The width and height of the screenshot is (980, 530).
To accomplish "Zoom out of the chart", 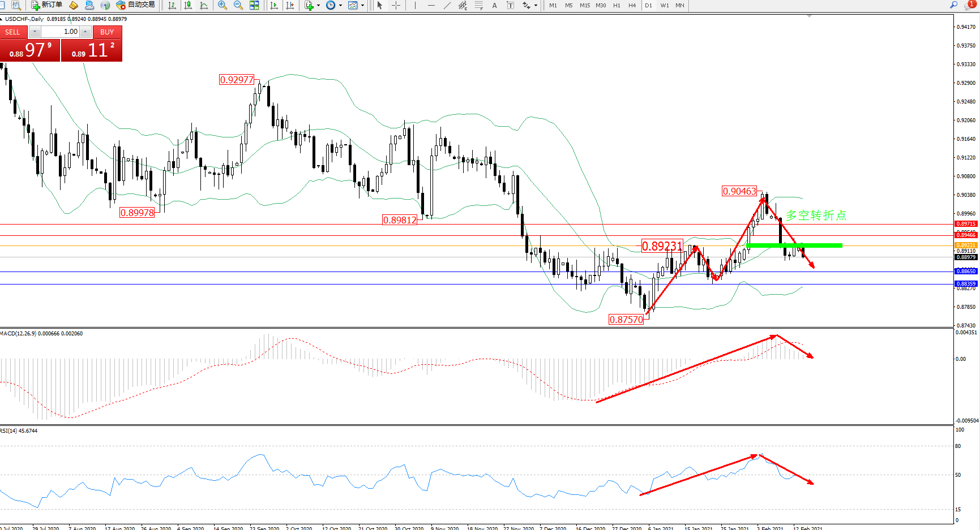I will (238, 5).
